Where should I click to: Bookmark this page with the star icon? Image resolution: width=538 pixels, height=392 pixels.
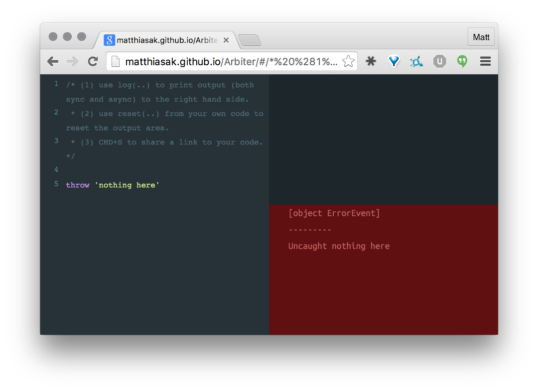click(348, 61)
